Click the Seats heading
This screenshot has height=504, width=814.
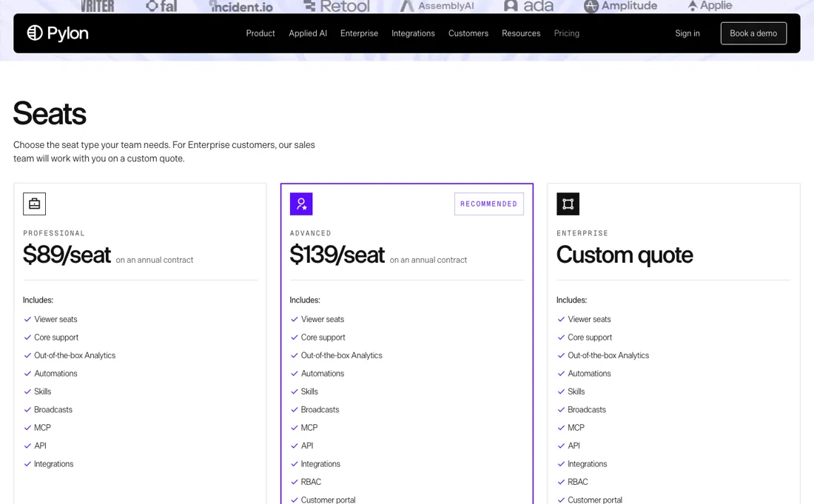50,113
